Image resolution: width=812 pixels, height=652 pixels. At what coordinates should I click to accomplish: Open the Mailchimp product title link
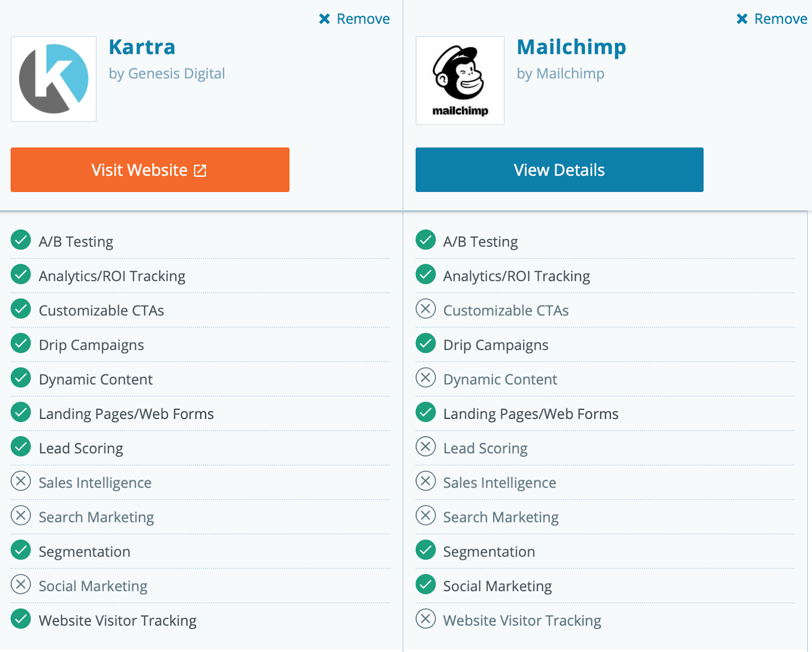point(571,47)
